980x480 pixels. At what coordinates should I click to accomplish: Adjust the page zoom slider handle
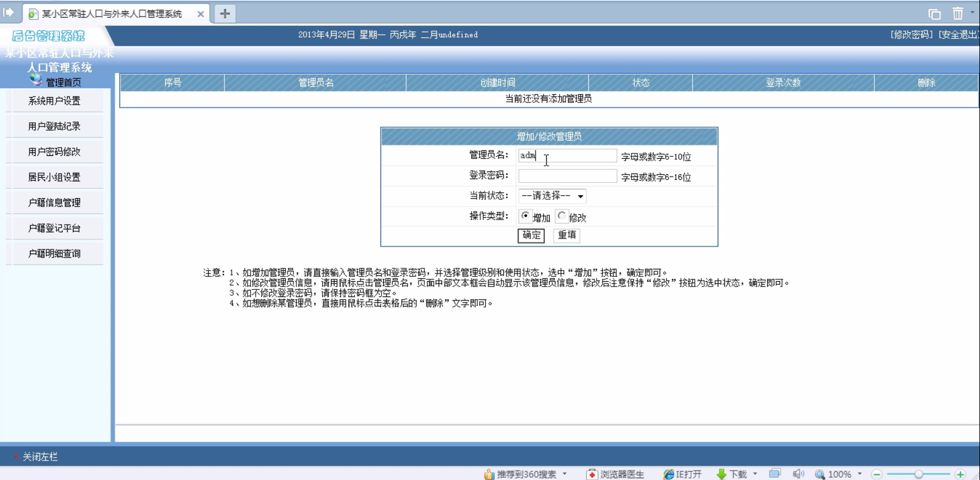point(918,474)
